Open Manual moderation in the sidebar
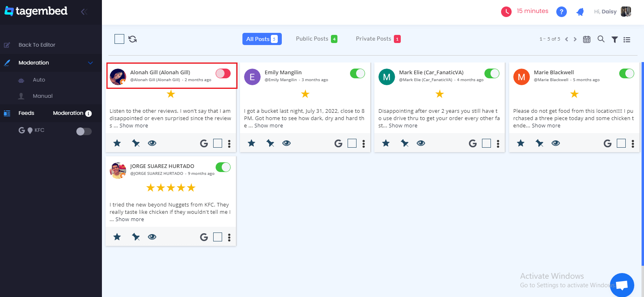The height and width of the screenshot is (297, 644). pos(43,96)
